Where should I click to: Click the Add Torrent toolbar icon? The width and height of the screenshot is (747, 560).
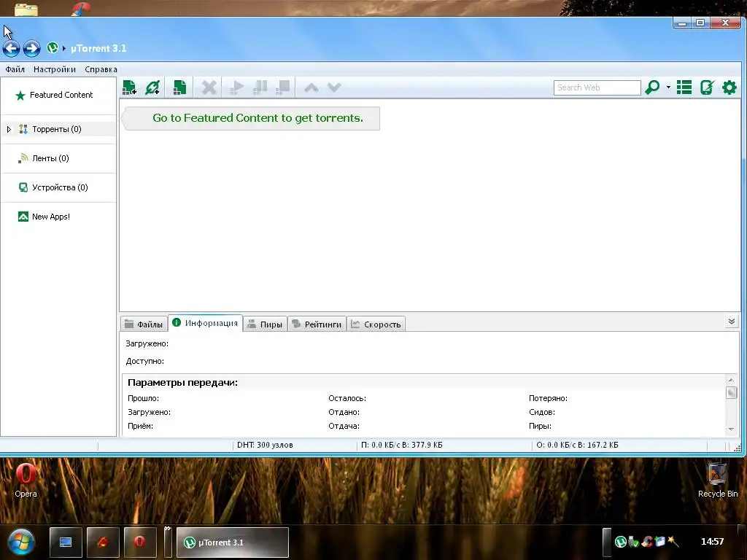pyautogui.click(x=130, y=87)
